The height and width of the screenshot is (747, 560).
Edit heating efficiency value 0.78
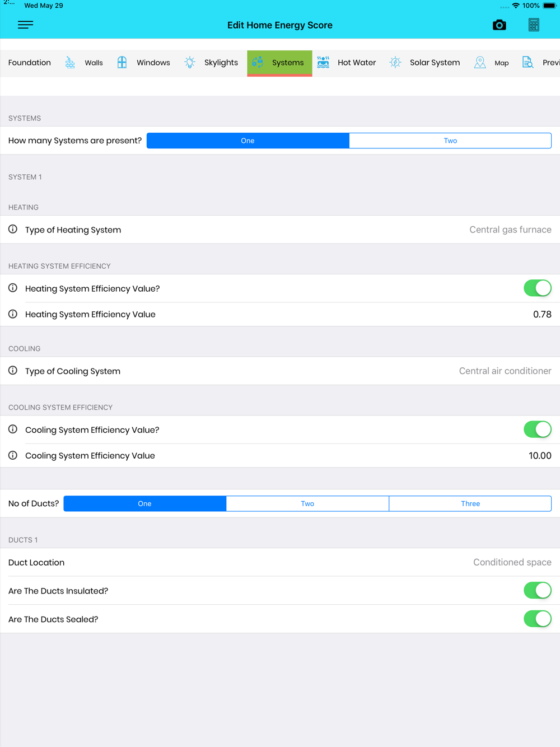point(542,314)
